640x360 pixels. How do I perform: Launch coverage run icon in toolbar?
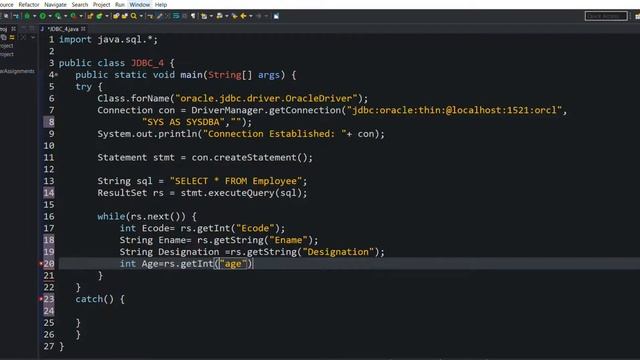click(x=58, y=16)
